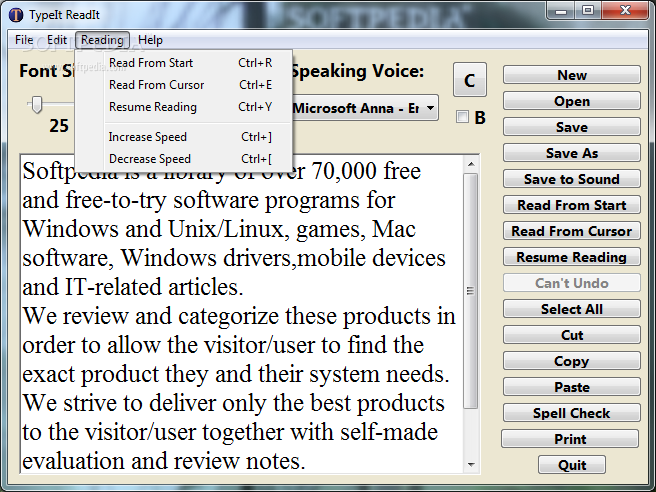The height and width of the screenshot is (492, 656).
Task: Open the File menu
Action: click(24, 40)
